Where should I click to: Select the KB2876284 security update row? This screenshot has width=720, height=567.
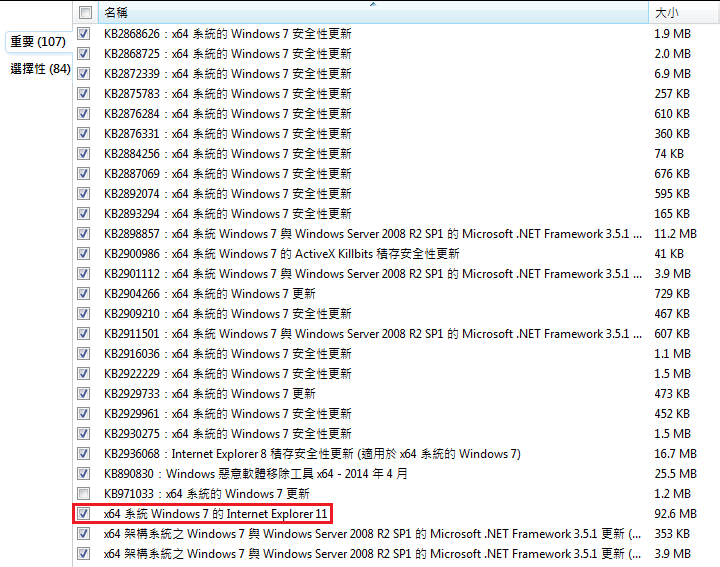pos(397,113)
